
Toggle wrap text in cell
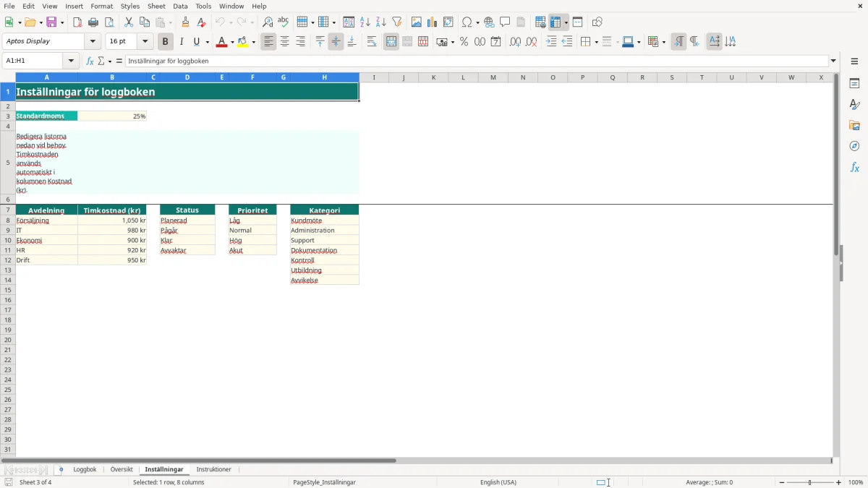pyautogui.click(x=372, y=42)
